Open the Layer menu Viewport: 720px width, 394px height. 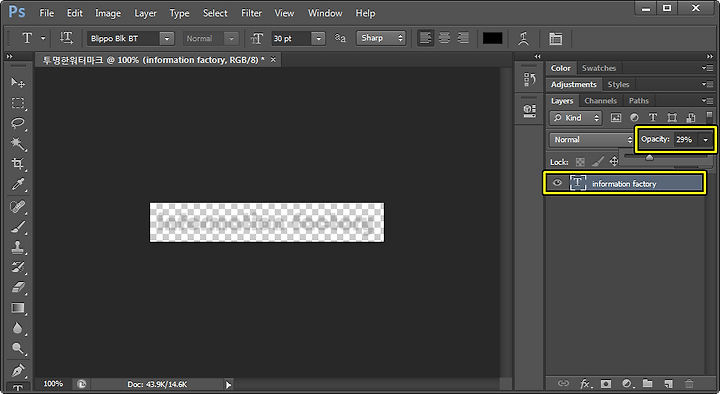(x=145, y=13)
